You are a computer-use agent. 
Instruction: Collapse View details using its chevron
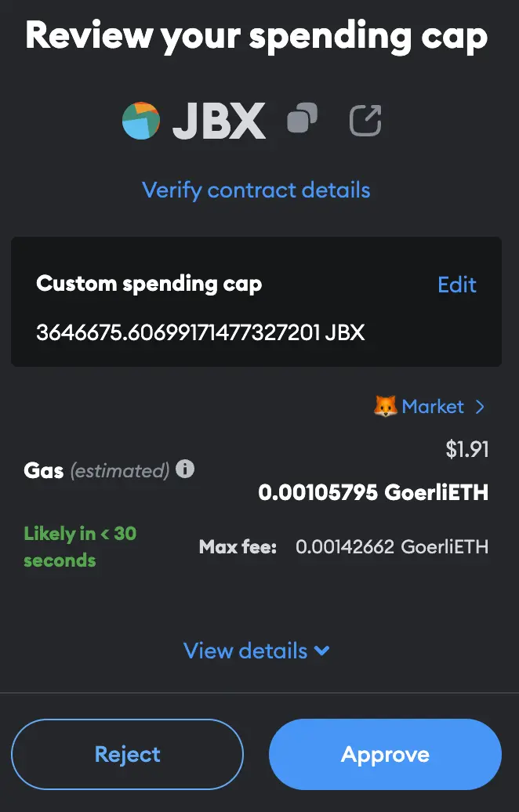click(x=321, y=651)
